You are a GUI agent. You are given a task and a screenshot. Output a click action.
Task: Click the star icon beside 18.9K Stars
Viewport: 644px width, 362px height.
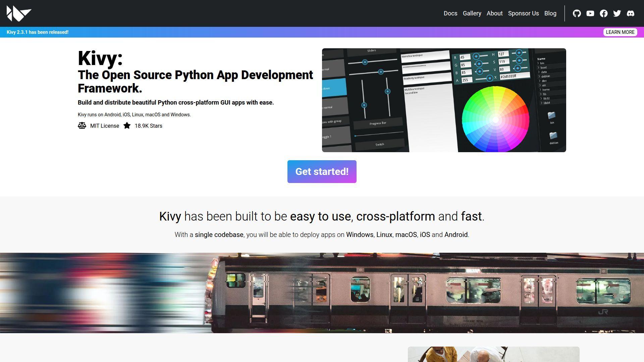(x=127, y=126)
